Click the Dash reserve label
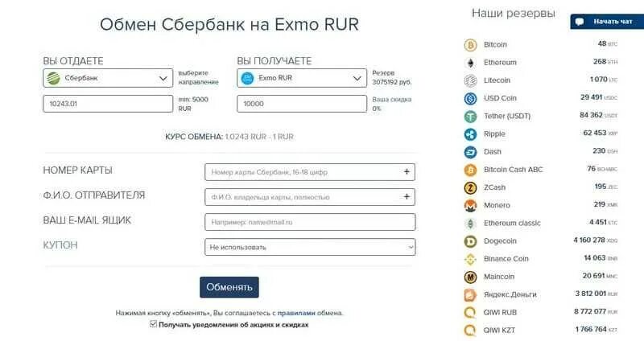 (493, 152)
